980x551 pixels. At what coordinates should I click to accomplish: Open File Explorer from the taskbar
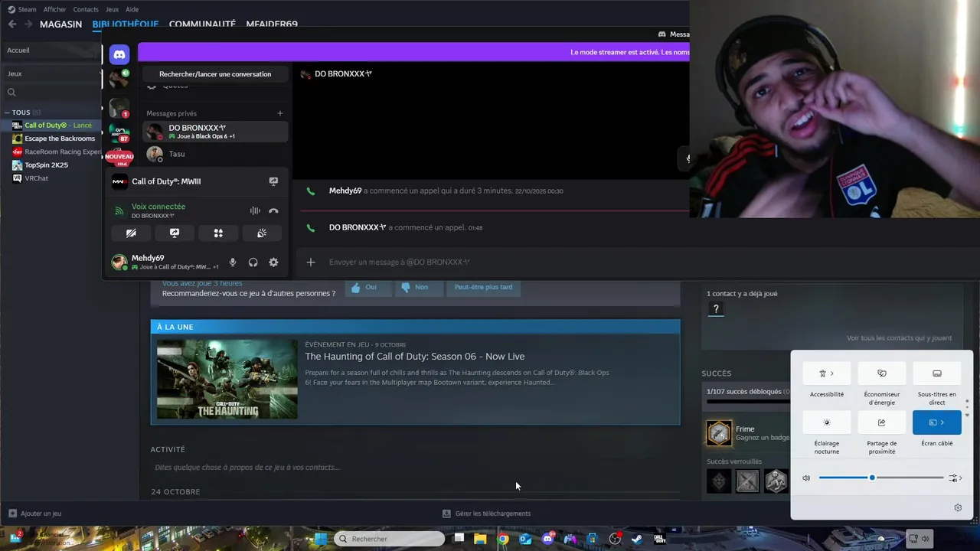(x=480, y=539)
